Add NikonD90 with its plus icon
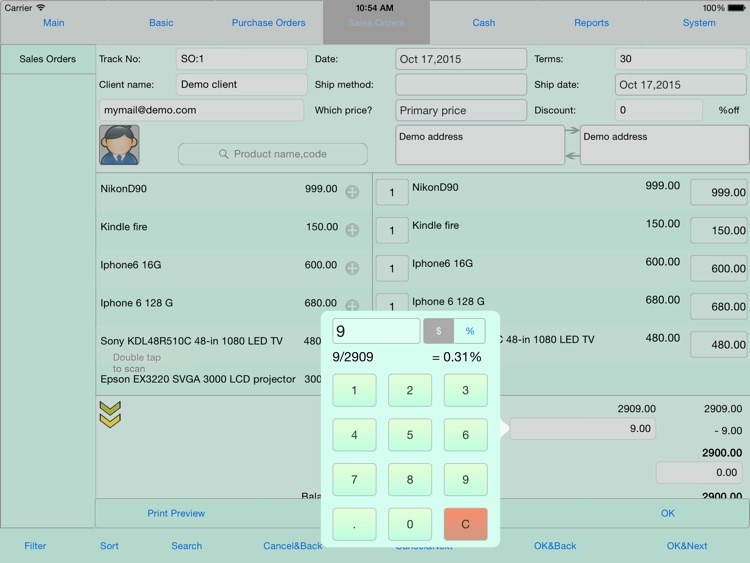 (352, 192)
